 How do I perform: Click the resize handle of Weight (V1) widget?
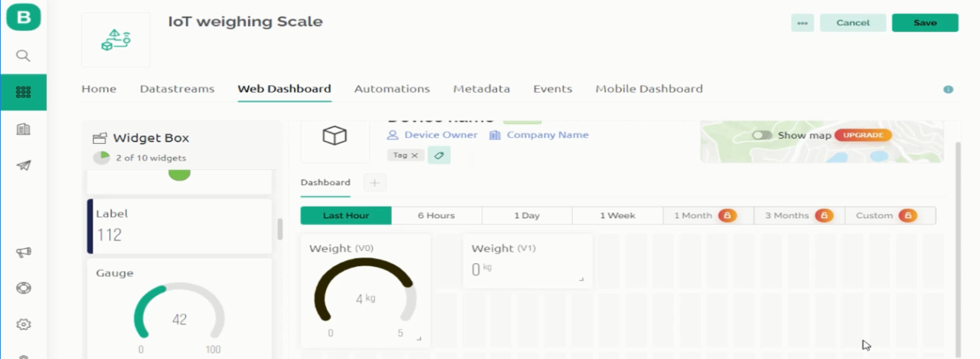(581, 279)
